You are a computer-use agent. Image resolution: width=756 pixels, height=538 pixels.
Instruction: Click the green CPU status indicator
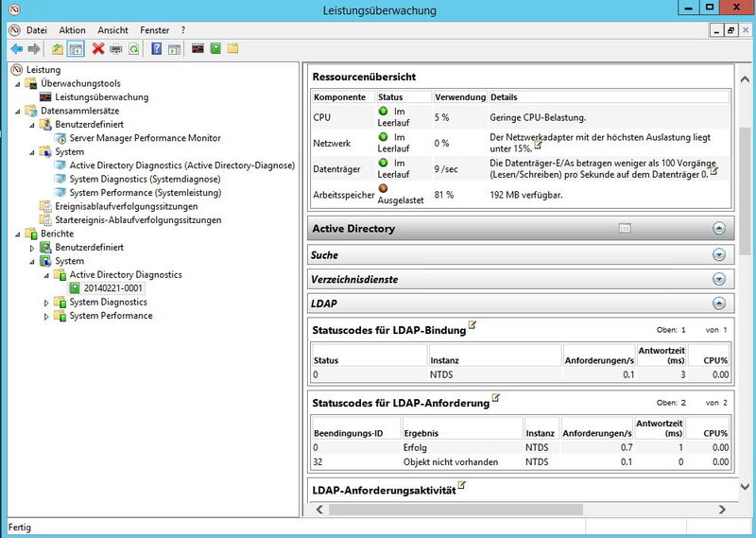(x=384, y=112)
